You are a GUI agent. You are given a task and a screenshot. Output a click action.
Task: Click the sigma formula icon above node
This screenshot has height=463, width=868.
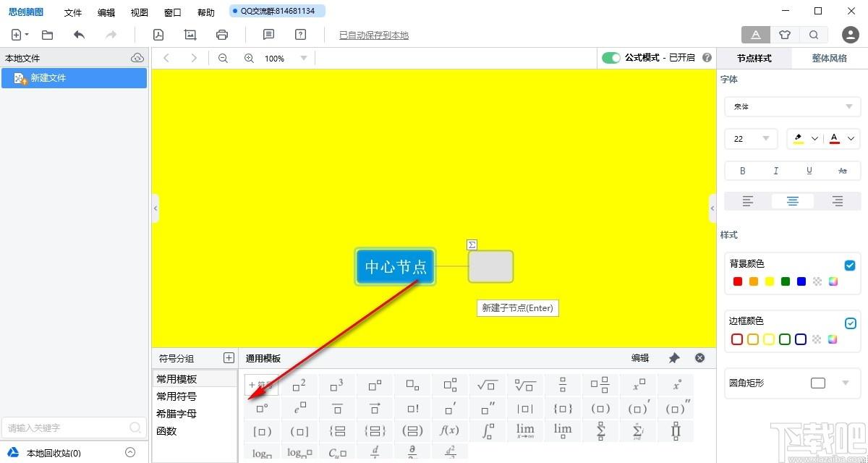point(472,245)
